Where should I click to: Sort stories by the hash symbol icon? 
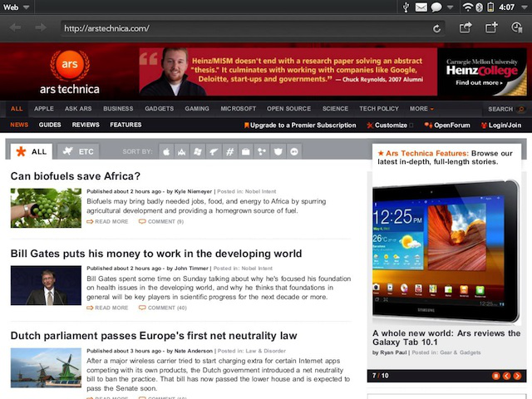pyautogui.click(x=229, y=151)
